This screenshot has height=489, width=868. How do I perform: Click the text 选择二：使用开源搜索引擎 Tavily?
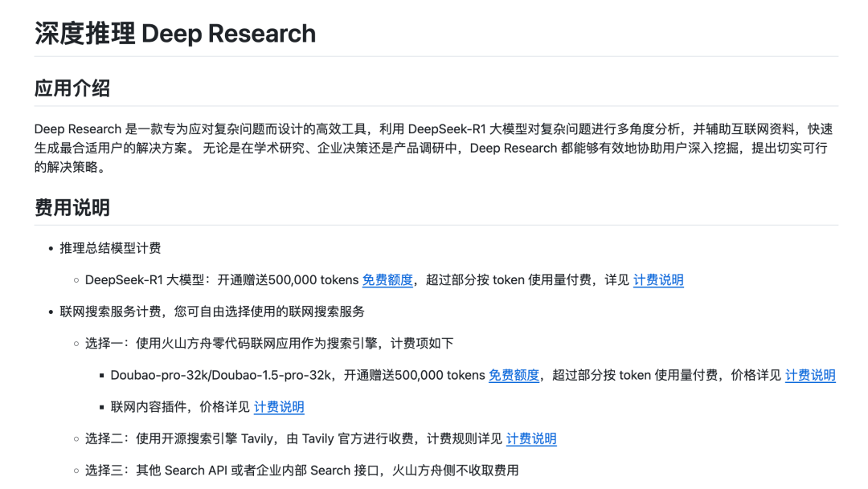point(179,438)
